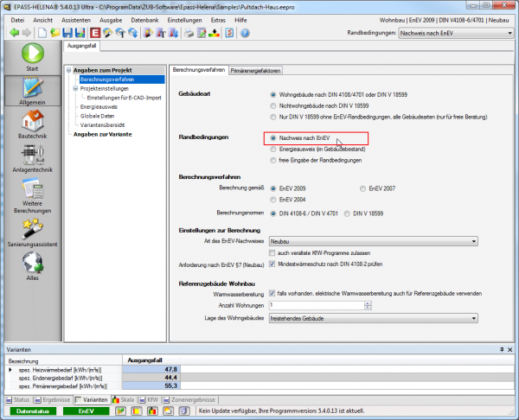Click the green back arrow in toolbar
Screen dimensions: 519x420
(13, 33)
